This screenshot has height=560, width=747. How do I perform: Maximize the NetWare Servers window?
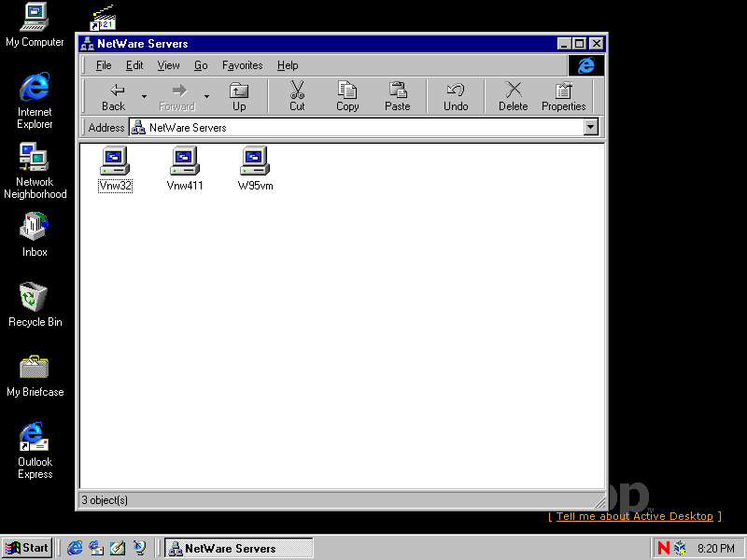[579, 44]
